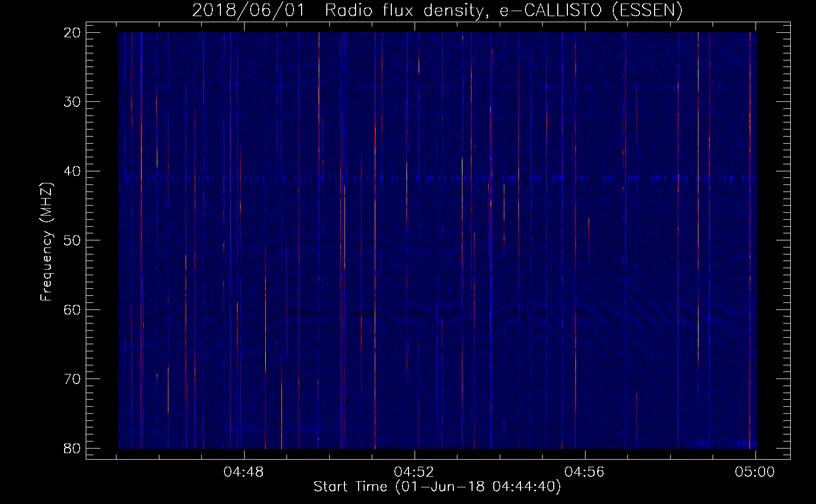Image resolution: width=816 pixels, height=504 pixels.
Task: Click the 20 frequency tick label
Action: (x=73, y=33)
